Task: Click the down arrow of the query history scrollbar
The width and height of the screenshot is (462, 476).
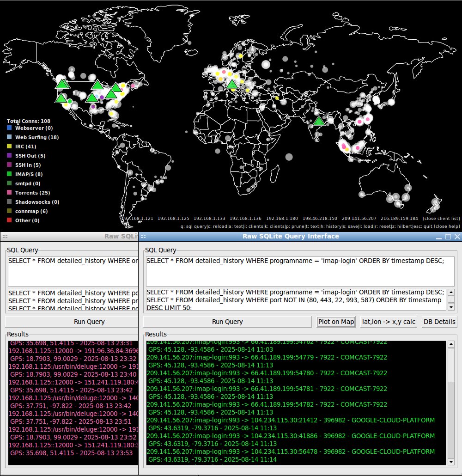Action: pyautogui.click(x=451, y=307)
